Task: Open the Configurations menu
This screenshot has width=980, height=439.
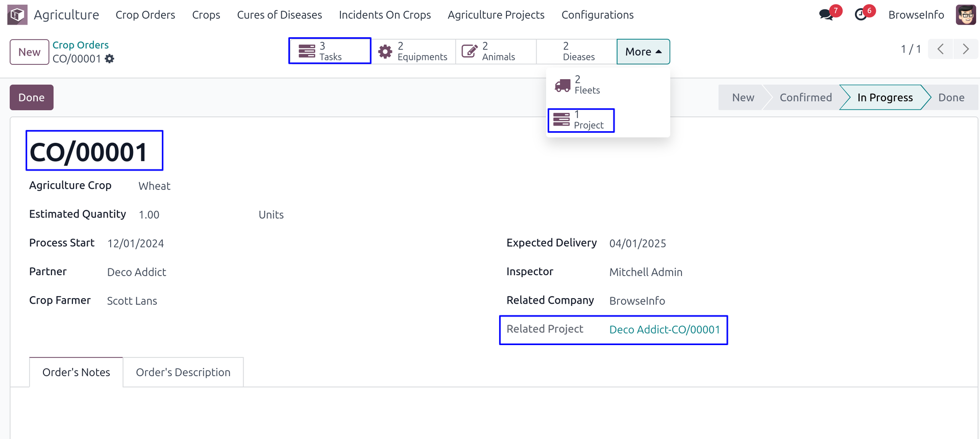Action: pos(597,15)
